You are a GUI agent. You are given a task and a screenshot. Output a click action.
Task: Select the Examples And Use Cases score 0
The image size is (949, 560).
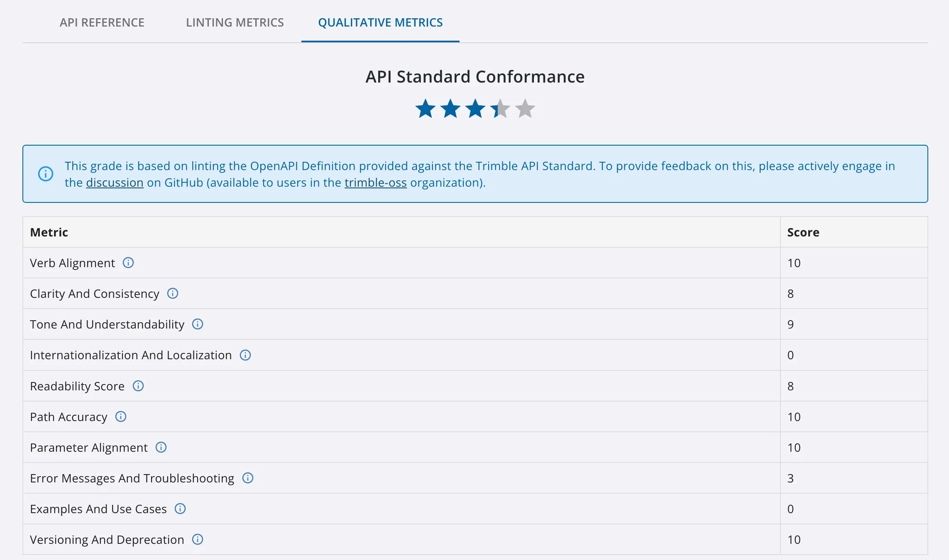coord(790,509)
